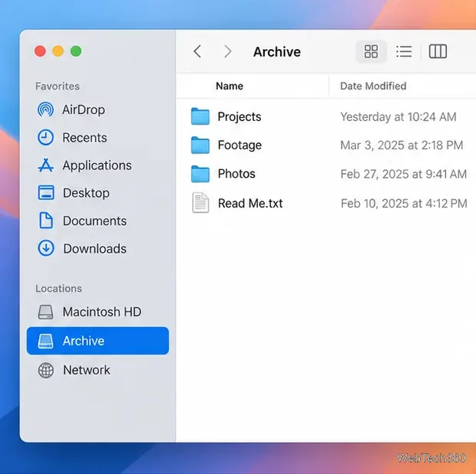Click the Applications icon in Favorites
This screenshot has height=474, width=476.
click(x=46, y=165)
